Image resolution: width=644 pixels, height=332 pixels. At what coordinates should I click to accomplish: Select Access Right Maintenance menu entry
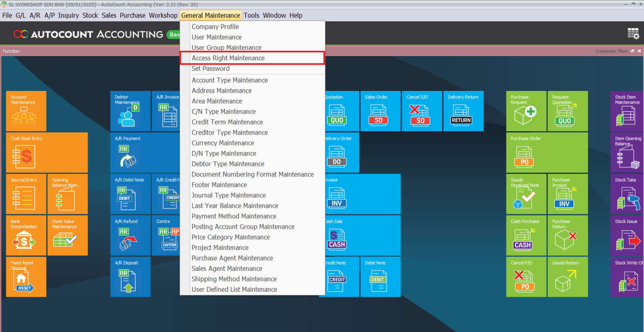[252, 58]
